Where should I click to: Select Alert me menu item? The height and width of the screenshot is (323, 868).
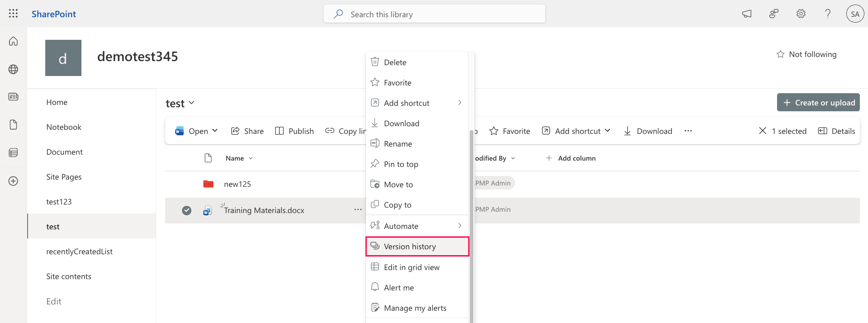417,288
